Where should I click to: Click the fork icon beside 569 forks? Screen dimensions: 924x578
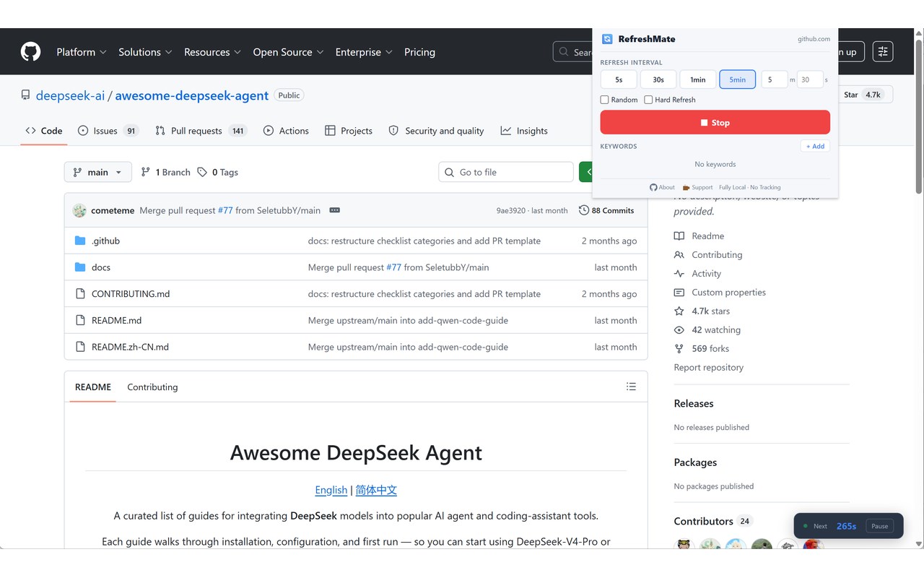coord(679,349)
